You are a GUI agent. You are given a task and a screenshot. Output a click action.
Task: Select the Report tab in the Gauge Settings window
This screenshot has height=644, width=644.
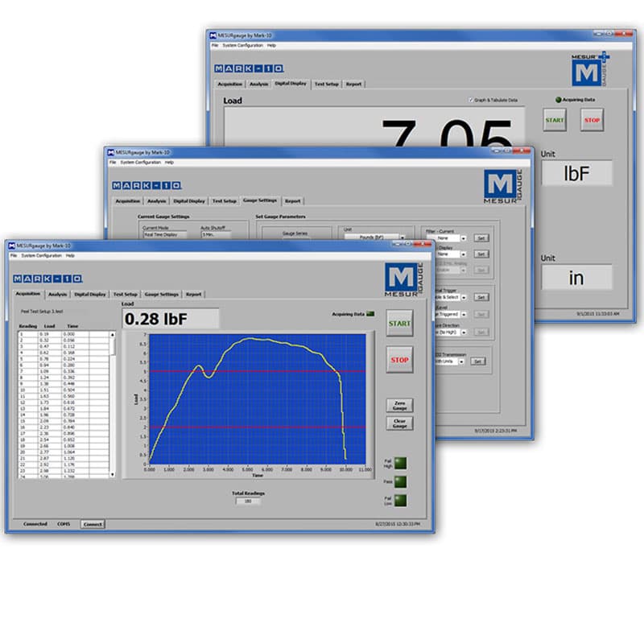coord(293,201)
